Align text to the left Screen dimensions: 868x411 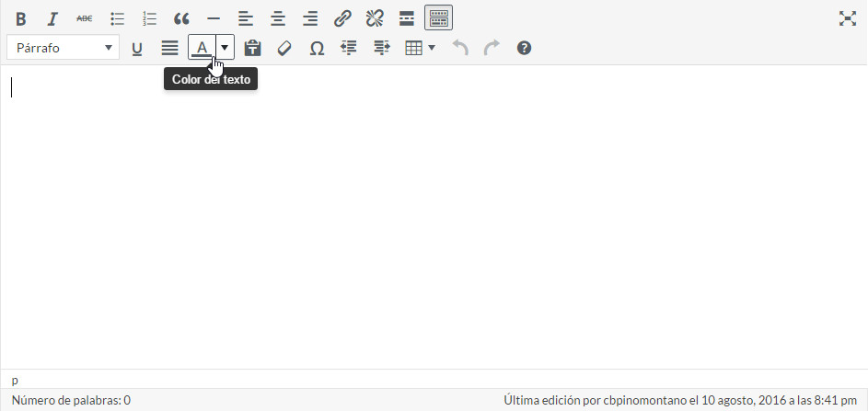click(x=246, y=18)
